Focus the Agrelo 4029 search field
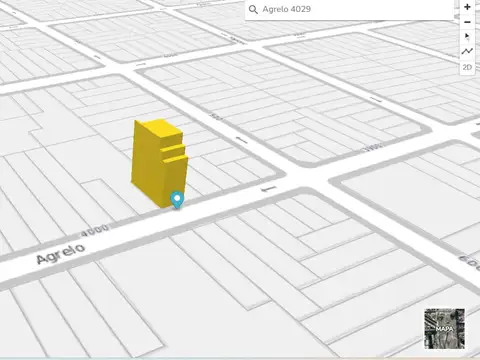 tap(349, 9)
